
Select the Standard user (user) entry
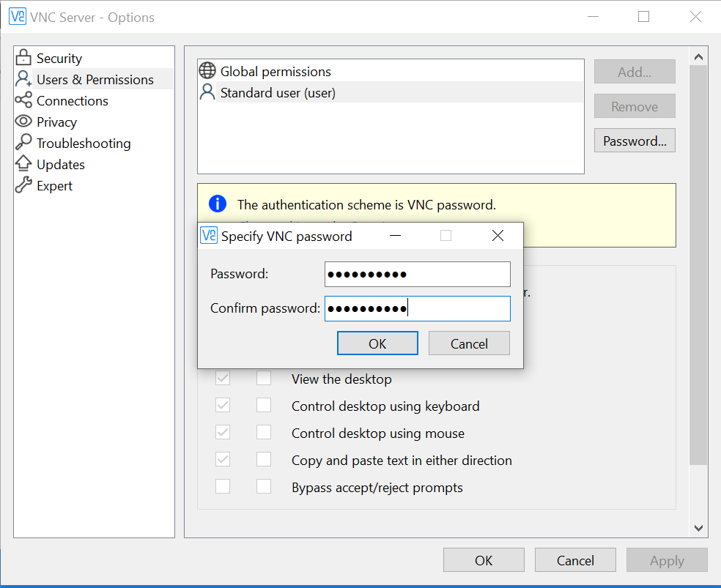(391, 92)
